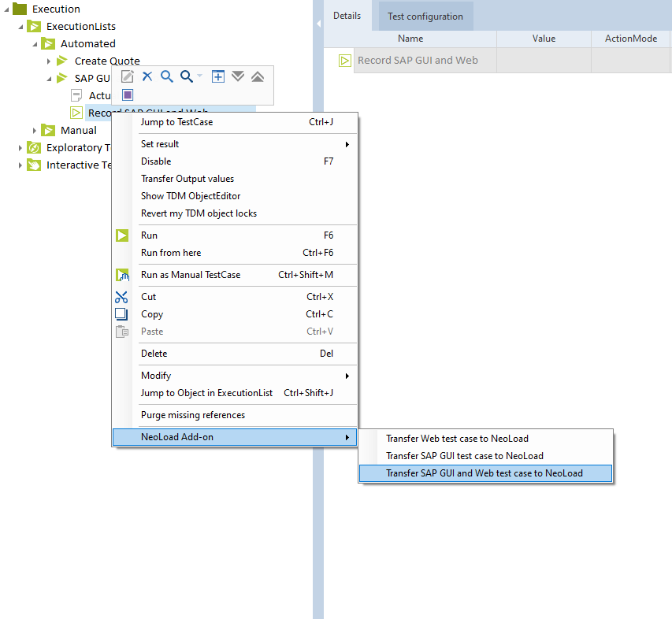The image size is (672, 619).
Task: Click the Copy icon in the context menu
Action: point(122,314)
